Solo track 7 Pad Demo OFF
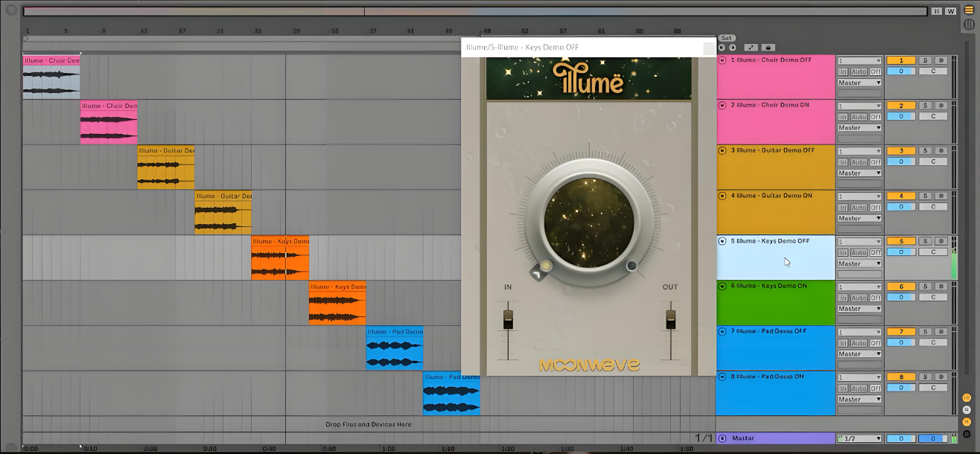 [x=925, y=332]
